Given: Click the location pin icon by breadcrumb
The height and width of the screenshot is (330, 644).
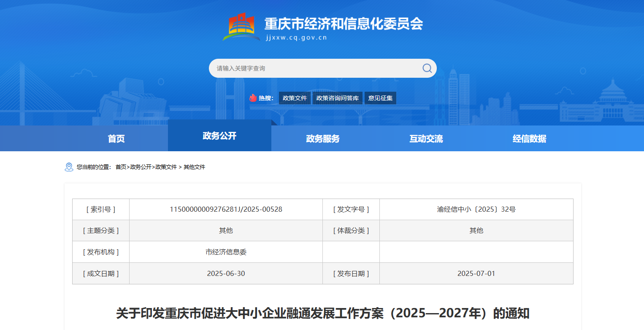Looking at the screenshot, I should point(69,167).
